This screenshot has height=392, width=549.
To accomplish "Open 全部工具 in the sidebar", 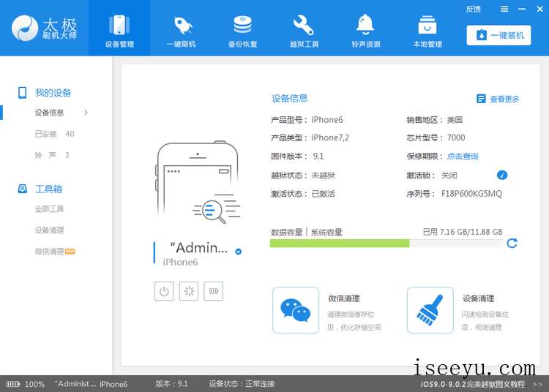I will [x=49, y=209].
